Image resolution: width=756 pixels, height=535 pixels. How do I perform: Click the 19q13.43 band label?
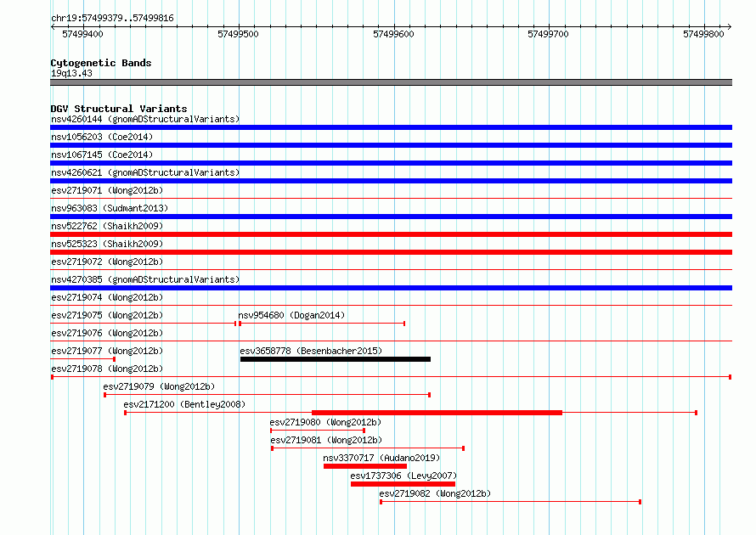71,73
